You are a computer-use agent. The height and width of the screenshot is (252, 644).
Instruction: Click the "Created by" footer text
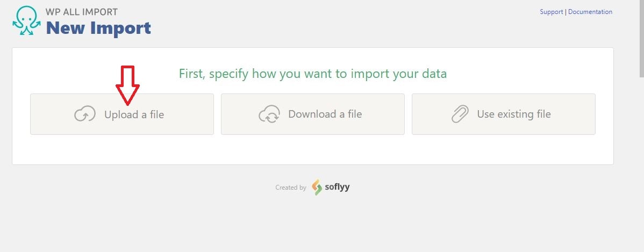(x=291, y=188)
